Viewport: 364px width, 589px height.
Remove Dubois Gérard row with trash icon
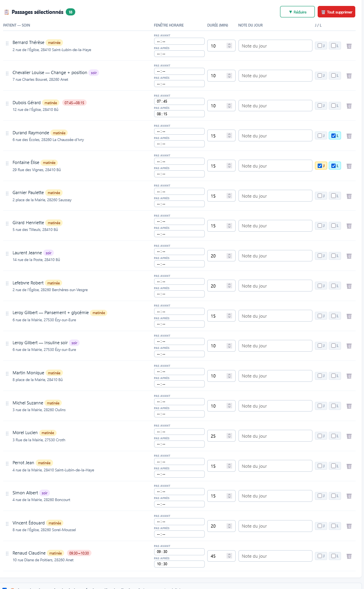pyautogui.click(x=349, y=106)
